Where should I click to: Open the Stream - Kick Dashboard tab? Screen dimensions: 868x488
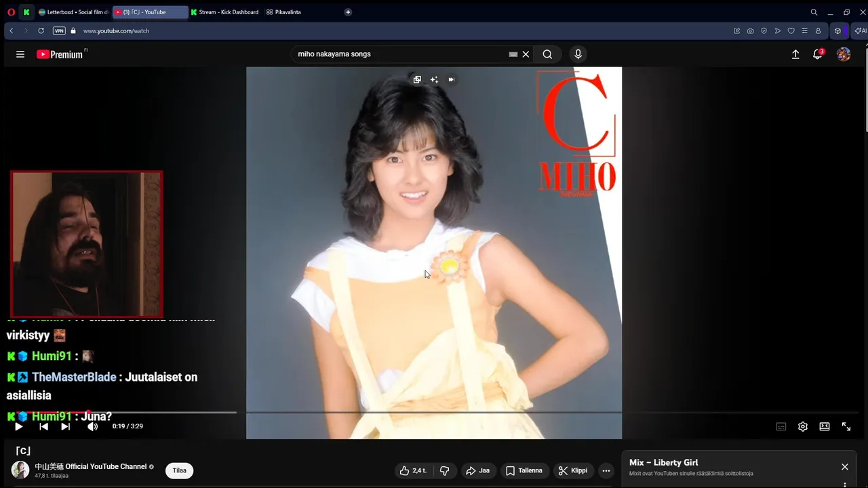pyautogui.click(x=225, y=12)
